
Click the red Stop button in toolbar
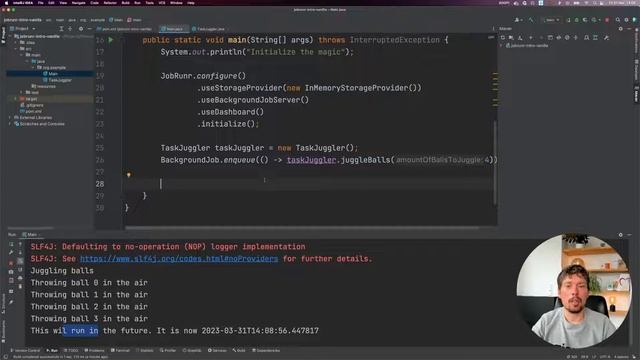[607, 20]
